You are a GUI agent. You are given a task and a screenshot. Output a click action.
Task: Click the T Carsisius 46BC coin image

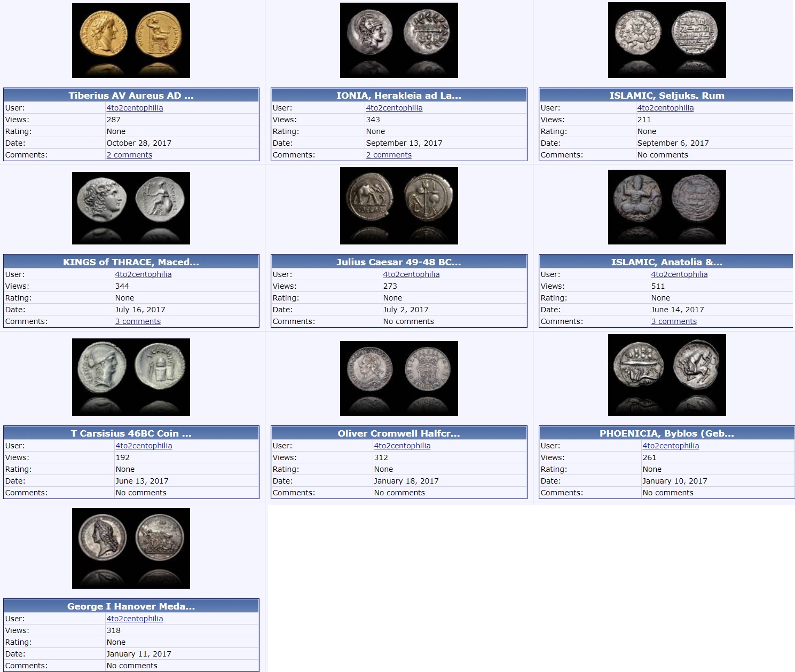coord(131,377)
